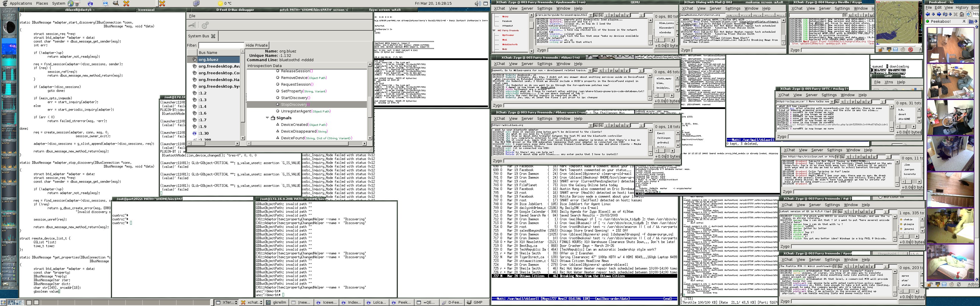Viewport: 980px width, 306px height.
Task: Click the gkrellm moon clock widget
Action: pyautogui.click(x=8, y=28)
